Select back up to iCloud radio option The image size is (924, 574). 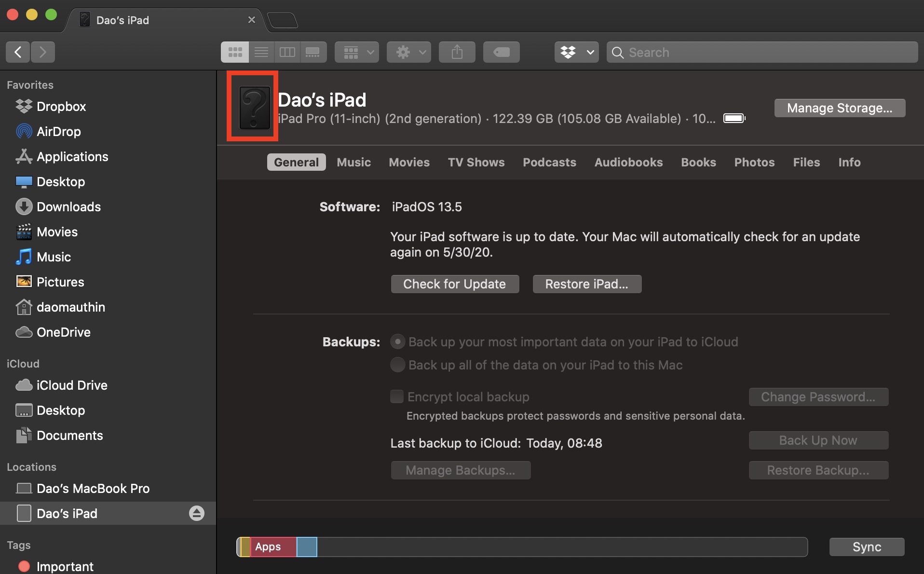click(x=398, y=342)
